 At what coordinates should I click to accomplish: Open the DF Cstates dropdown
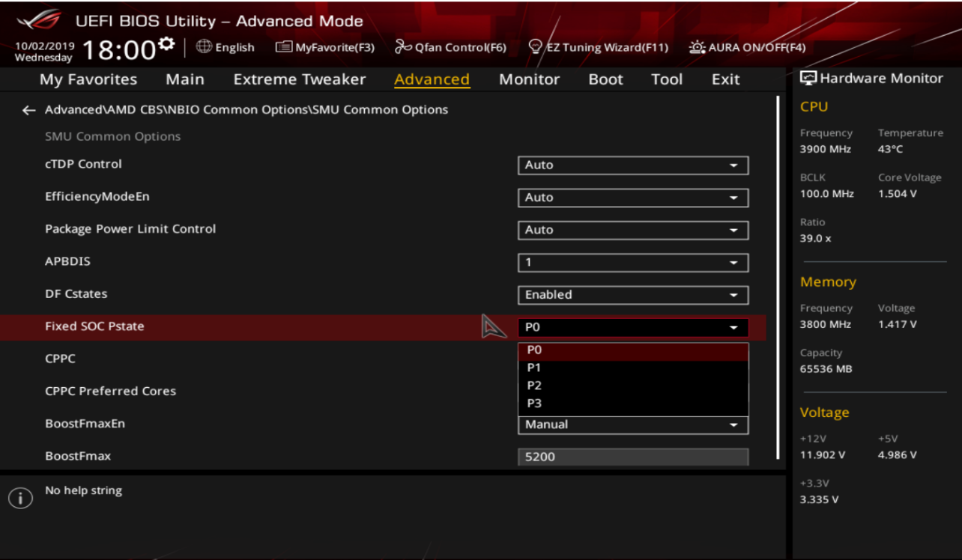[x=633, y=295]
